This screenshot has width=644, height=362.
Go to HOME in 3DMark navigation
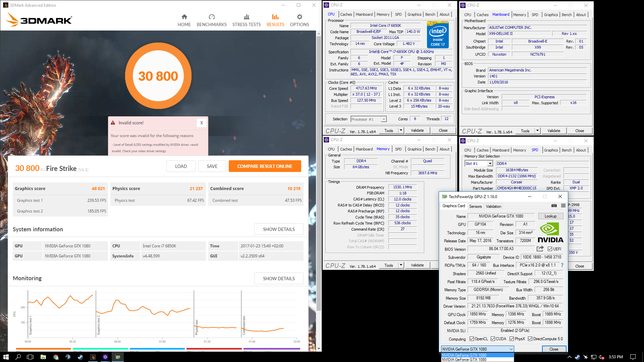184,20
